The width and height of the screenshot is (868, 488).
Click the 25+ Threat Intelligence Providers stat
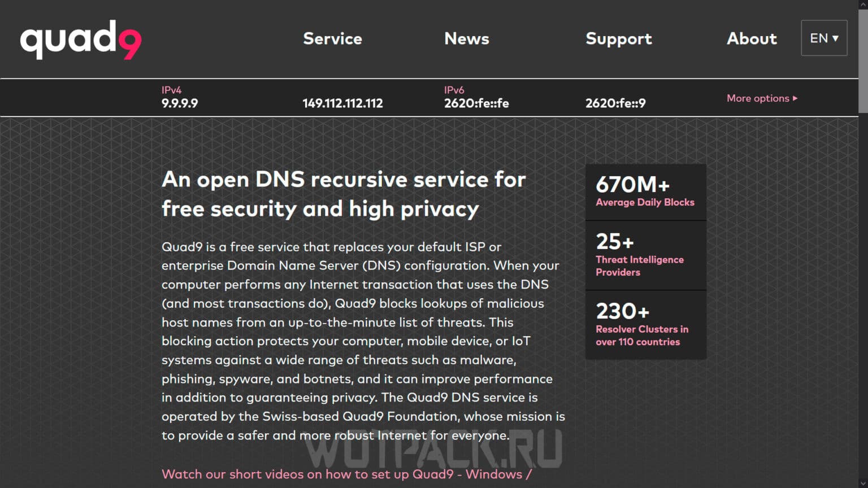(645, 255)
